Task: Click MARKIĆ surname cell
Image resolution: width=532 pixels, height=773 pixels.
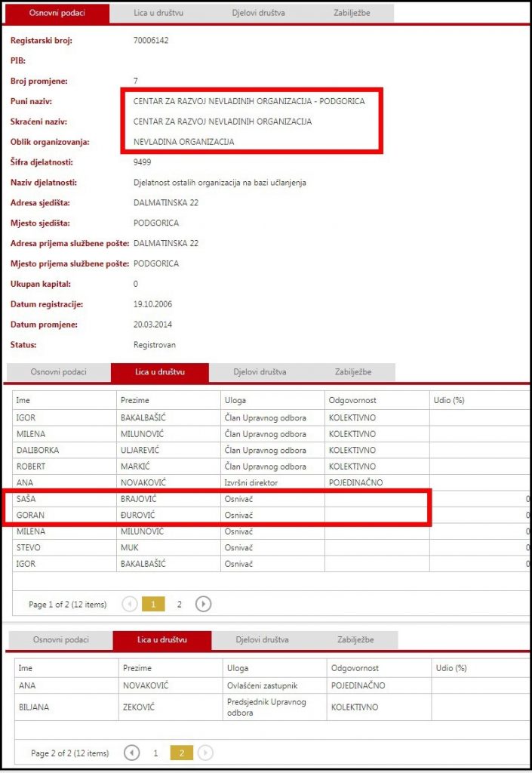Action: point(168,467)
